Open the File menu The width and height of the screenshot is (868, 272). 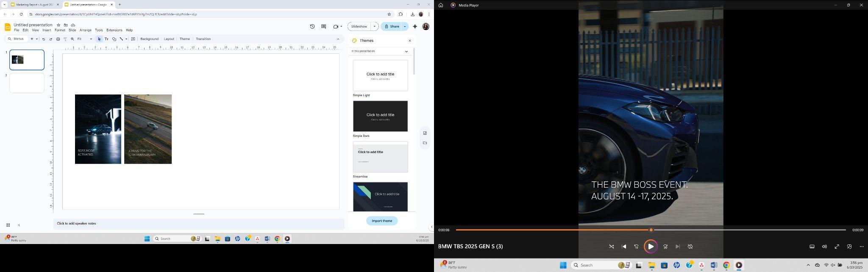pos(17,30)
